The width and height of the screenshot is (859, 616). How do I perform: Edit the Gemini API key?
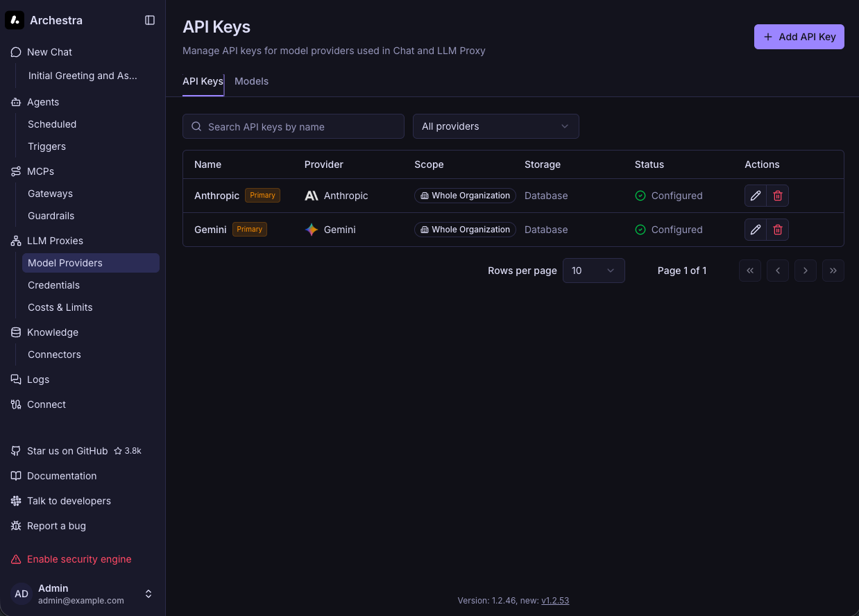[x=756, y=230]
